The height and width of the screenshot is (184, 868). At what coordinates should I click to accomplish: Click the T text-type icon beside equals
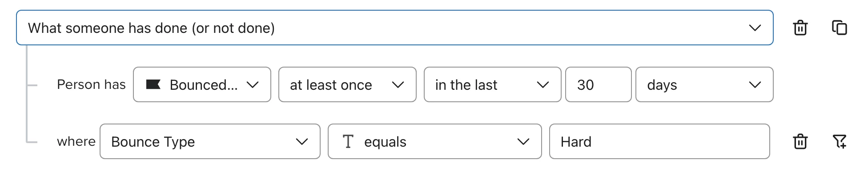(x=348, y=141)
